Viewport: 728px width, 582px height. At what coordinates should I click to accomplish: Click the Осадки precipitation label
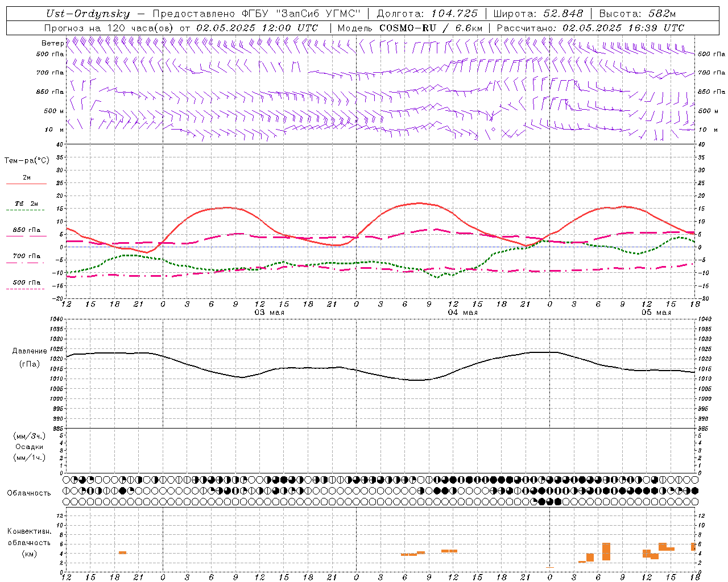pyautogui.click(x=30, y=447)
